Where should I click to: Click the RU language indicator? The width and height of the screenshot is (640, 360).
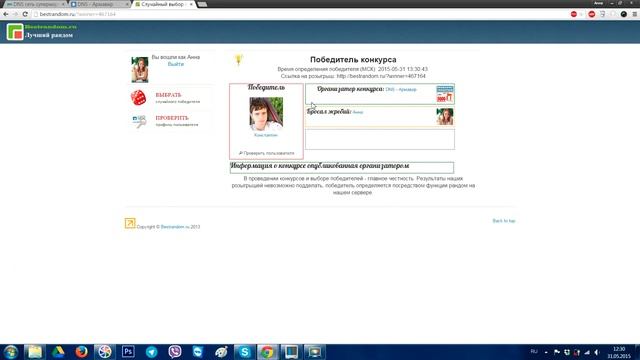click(534, 352)
